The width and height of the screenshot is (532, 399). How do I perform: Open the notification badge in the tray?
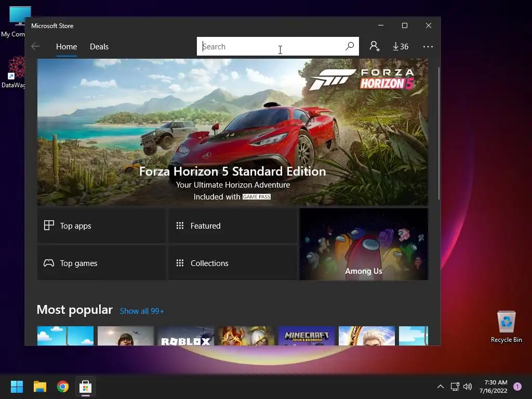(x=517, y=387)
